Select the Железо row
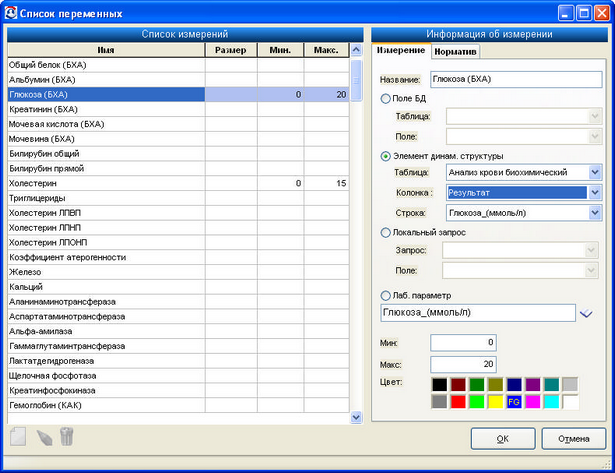615x473 pixels. point(178,272)
